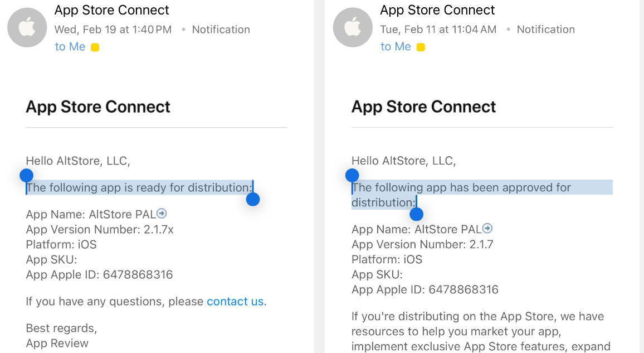
Task: Tap 'App SKU:' line in the left email
Action: (51, 260)
